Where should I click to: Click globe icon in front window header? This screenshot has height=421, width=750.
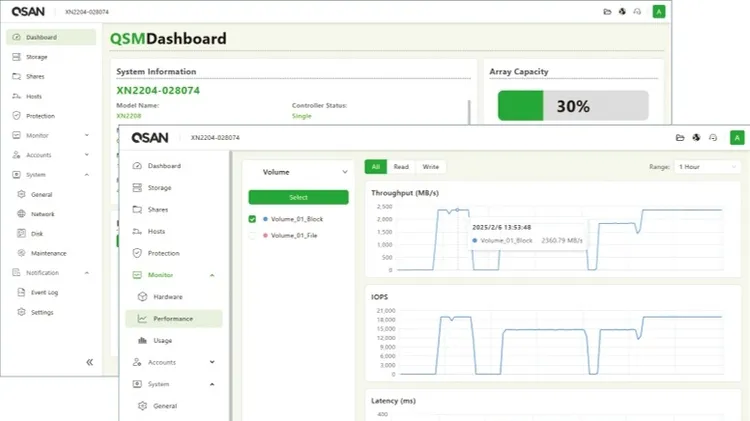pyautogui.click(x=696, y=138)
